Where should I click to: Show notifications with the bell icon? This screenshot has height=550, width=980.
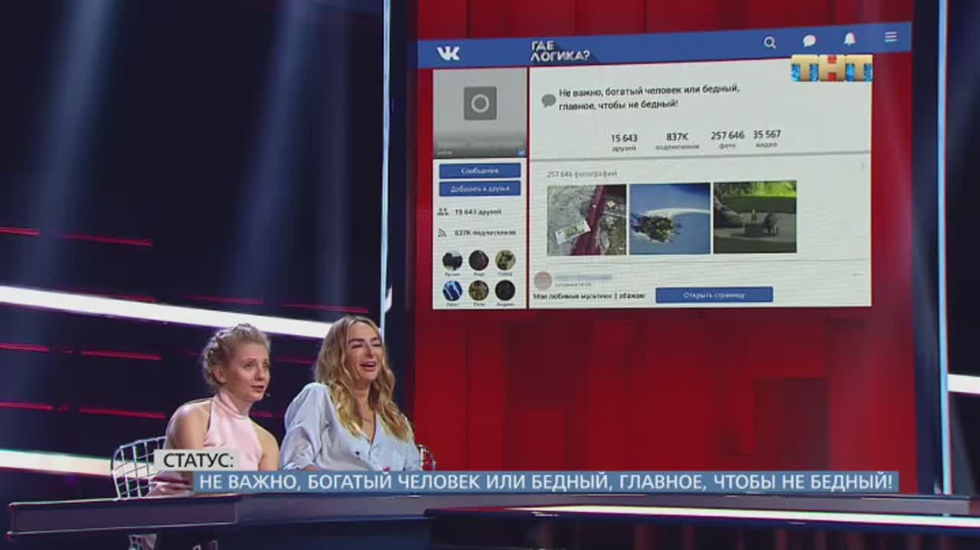point(850,39)
